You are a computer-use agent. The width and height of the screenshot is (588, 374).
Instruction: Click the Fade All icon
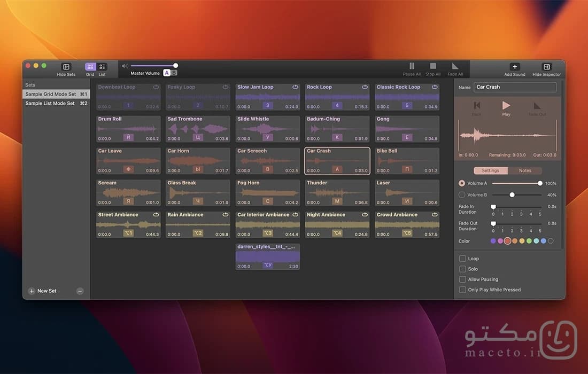point(455,66)
